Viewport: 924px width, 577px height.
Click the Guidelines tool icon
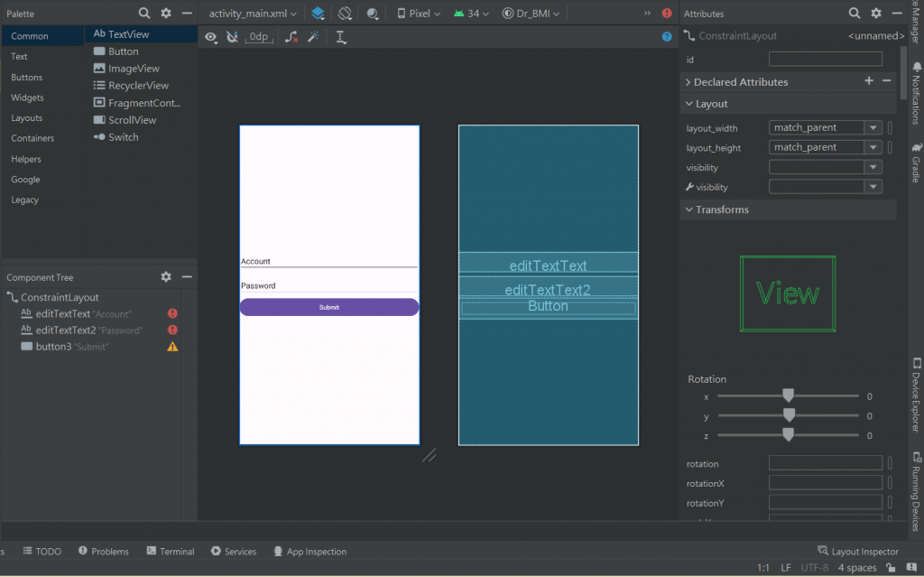point(341,37)
